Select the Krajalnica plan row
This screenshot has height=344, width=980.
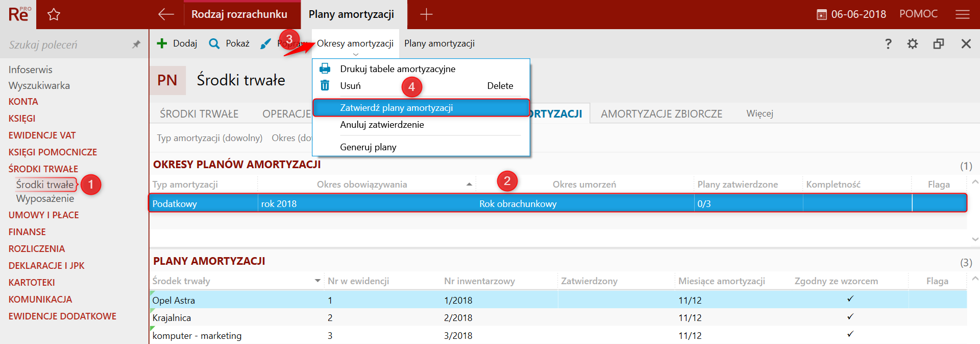(558, 317)
